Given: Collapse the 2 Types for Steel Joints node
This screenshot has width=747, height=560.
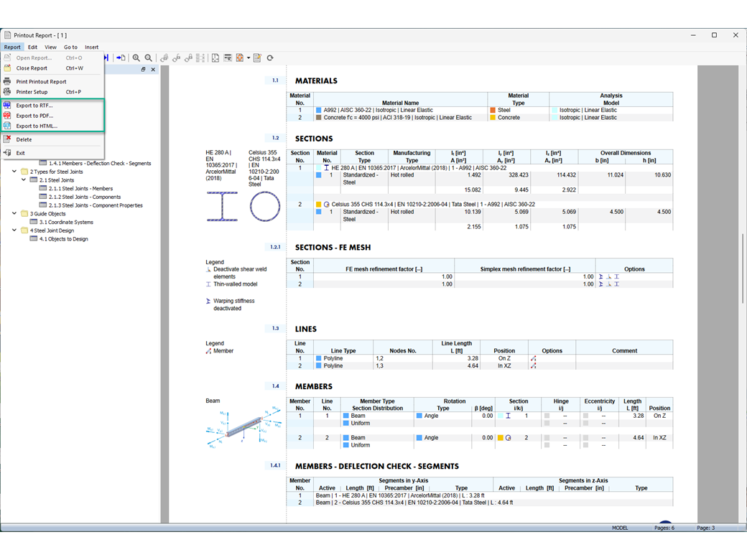Looking at the screenshot, I should [14, 172].
